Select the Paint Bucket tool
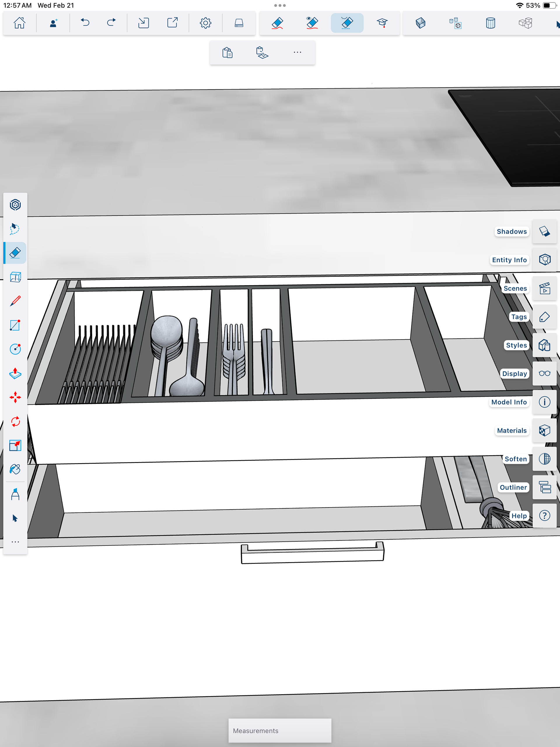Image resolution: width=560 pixels, height=747 pixels. [15, 469]
